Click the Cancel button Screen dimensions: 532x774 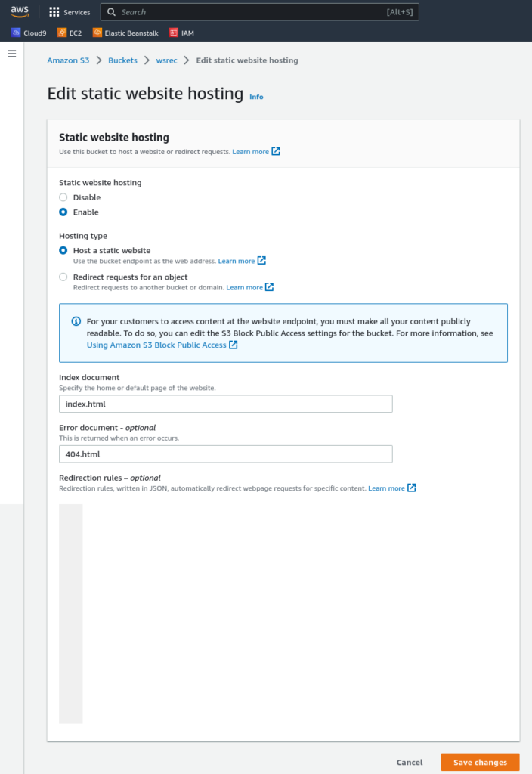coord(410,762)
